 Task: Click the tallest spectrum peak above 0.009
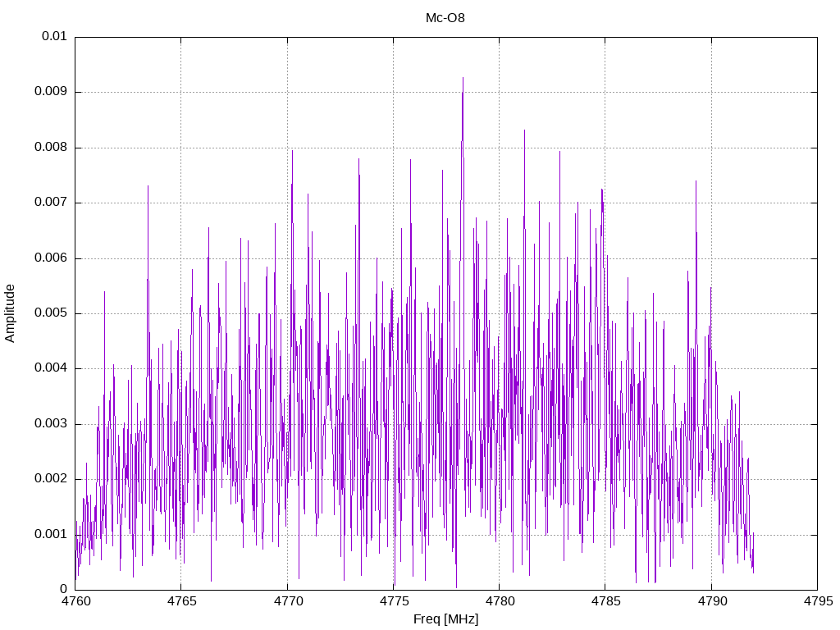[463, 78]
